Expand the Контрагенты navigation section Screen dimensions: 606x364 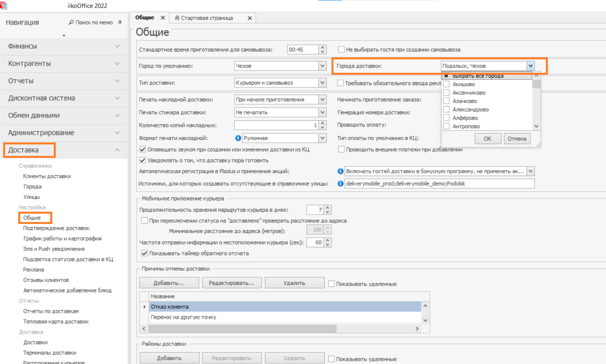64,64
